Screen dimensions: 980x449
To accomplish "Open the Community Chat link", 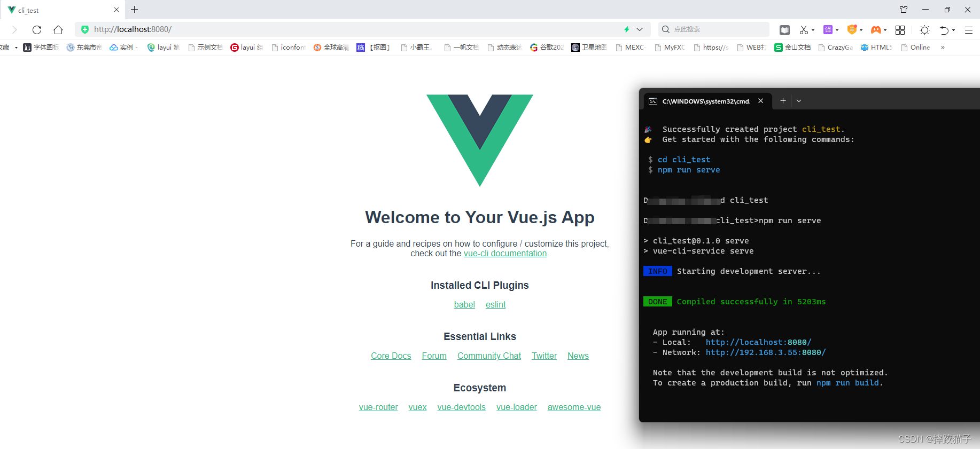I will 489,356.
